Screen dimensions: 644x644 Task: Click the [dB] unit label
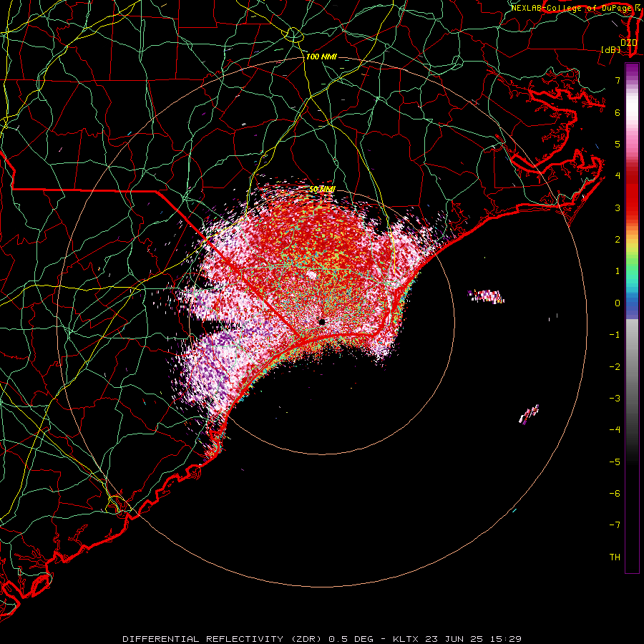pos(611,49)
